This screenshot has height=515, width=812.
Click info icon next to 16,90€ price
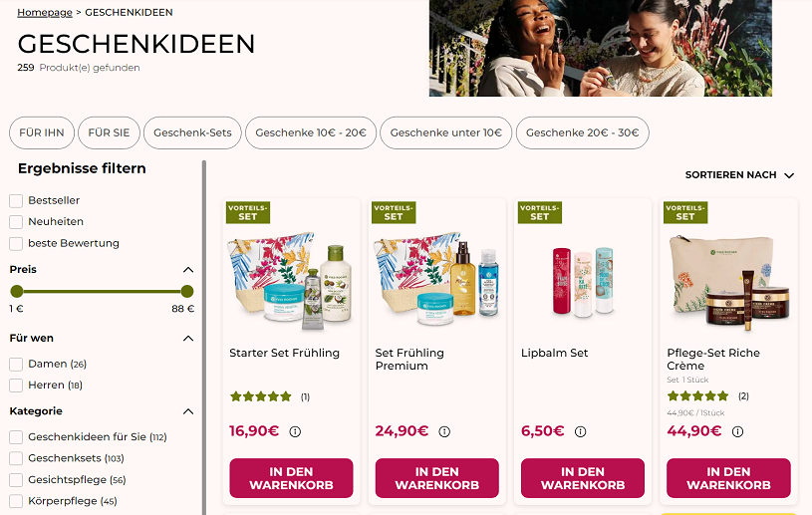click(295, 431)
